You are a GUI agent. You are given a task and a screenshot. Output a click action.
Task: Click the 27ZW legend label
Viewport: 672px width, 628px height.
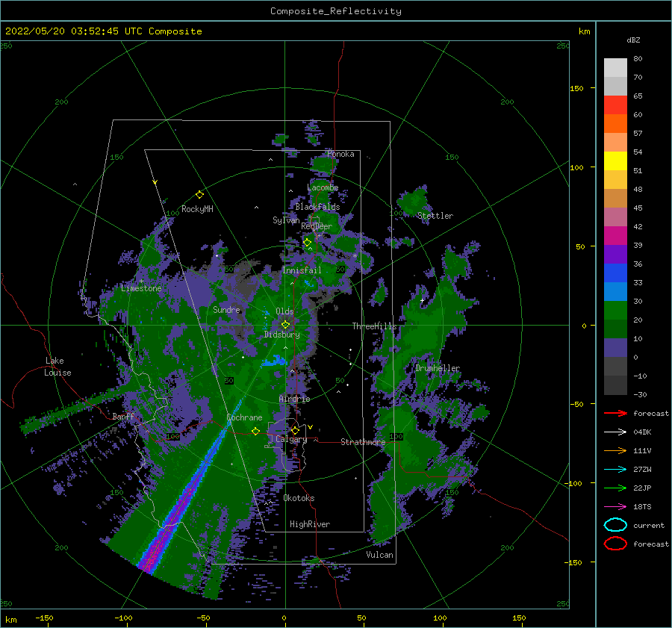point(642,470)
